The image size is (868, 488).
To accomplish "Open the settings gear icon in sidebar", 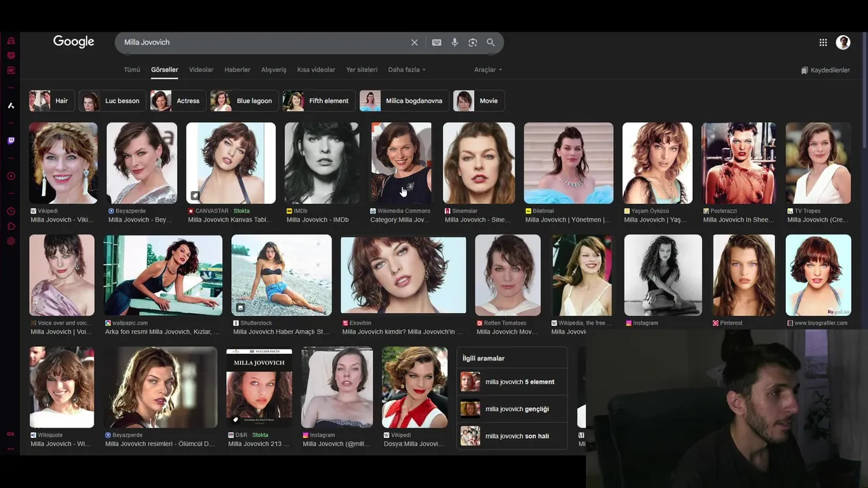I will (11, 241).
